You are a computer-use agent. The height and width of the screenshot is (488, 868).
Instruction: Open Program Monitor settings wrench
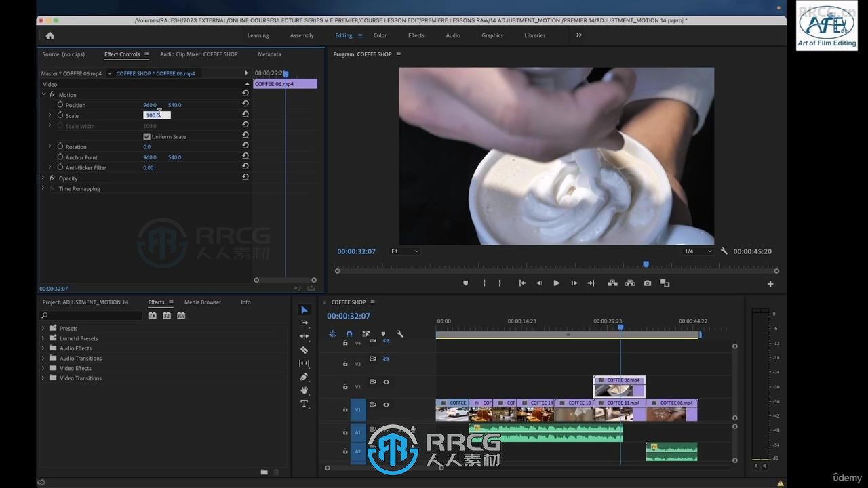[x=724, y=251]
